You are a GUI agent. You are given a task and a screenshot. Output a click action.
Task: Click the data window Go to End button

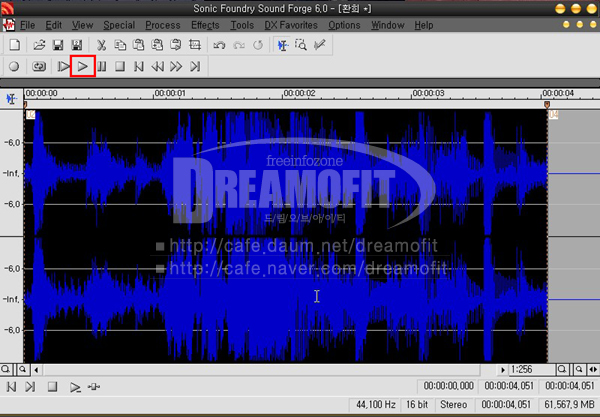(30, 387)
